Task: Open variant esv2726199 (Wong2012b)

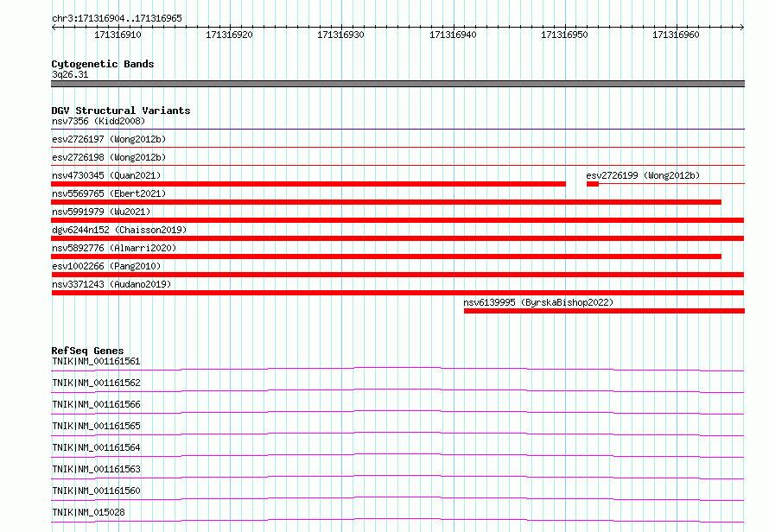Action: [643, 175]
